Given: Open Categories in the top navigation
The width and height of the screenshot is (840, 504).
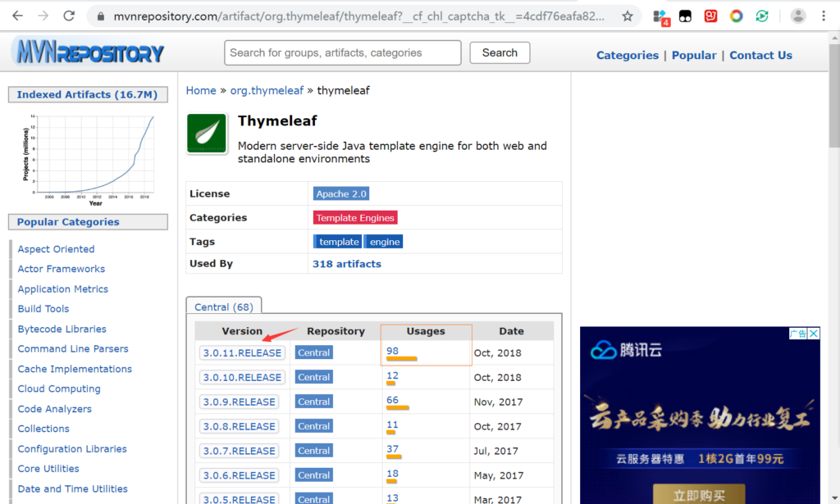Looking at the screenshot, I should 628,55.
